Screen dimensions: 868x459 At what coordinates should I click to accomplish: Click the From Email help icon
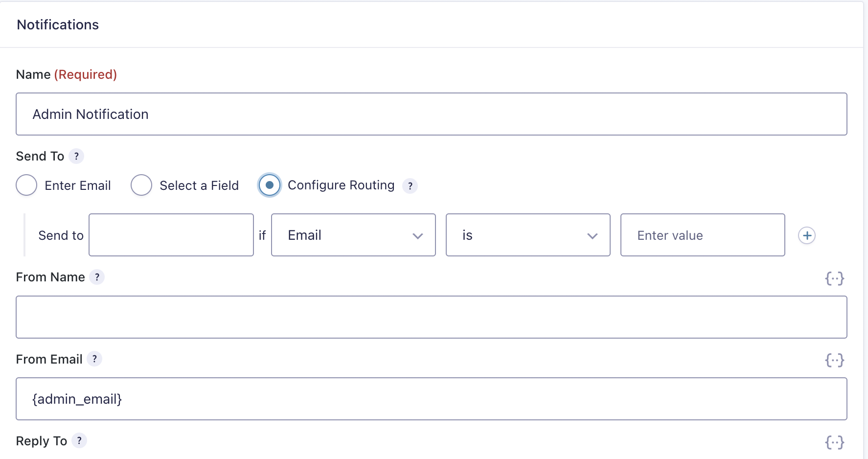tap(94, 359)
